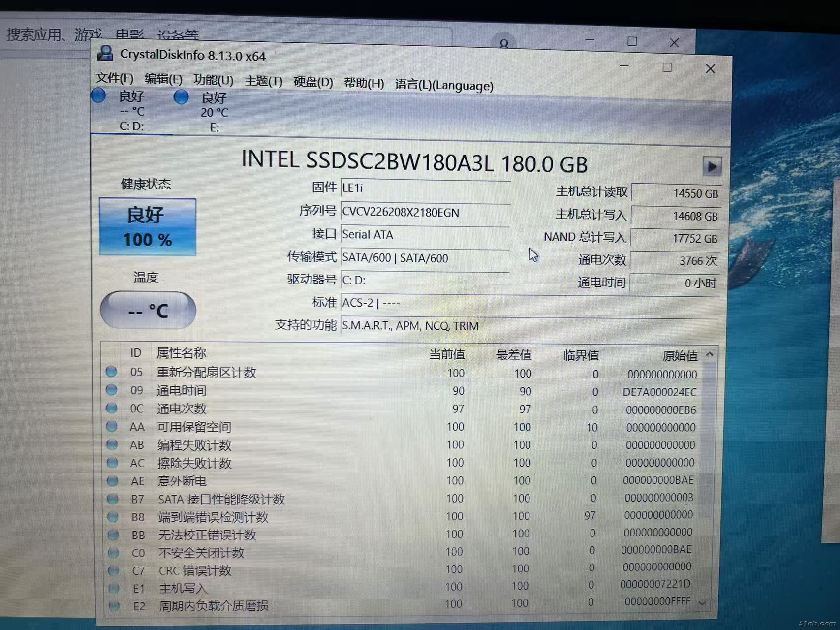Click status dot for E2 周期内负载介质磨损
Screen dimensions: 840x630
point(114,605)
